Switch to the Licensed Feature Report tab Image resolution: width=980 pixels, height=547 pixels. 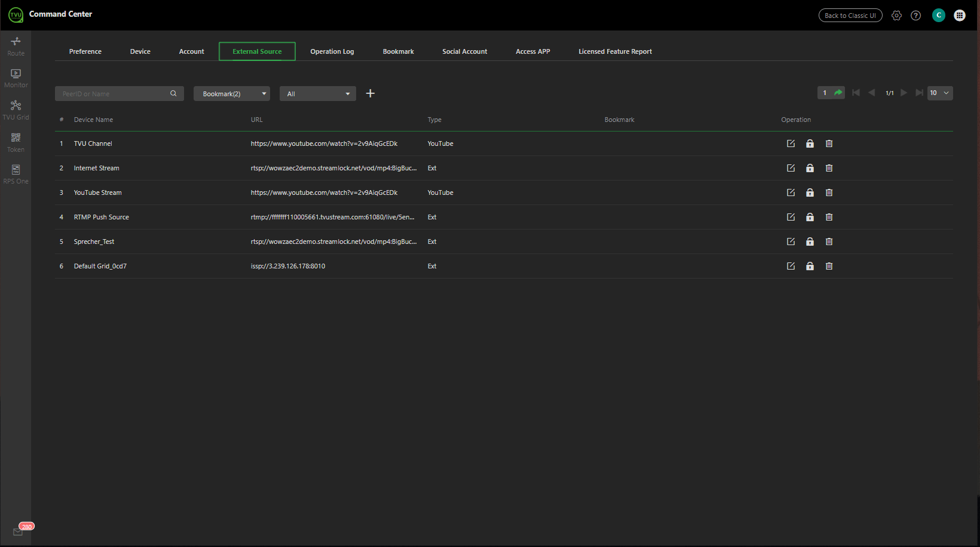click(x=615, y=51)
